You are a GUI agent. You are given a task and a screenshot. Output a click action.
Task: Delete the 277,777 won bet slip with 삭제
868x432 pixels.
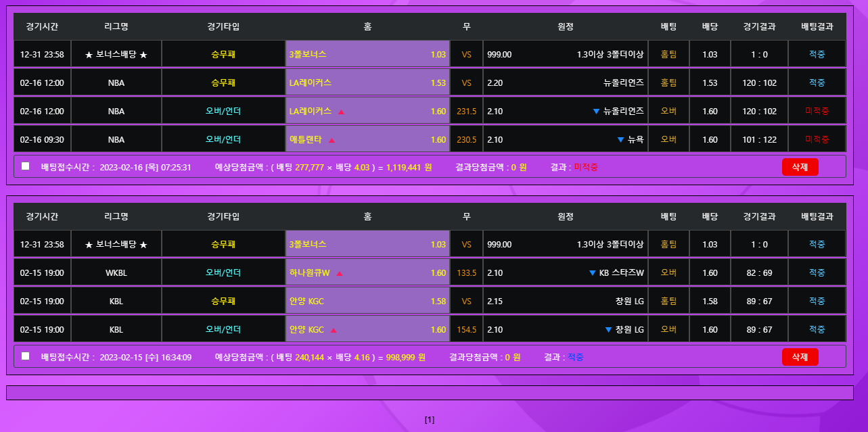click(x=800, y=167)
